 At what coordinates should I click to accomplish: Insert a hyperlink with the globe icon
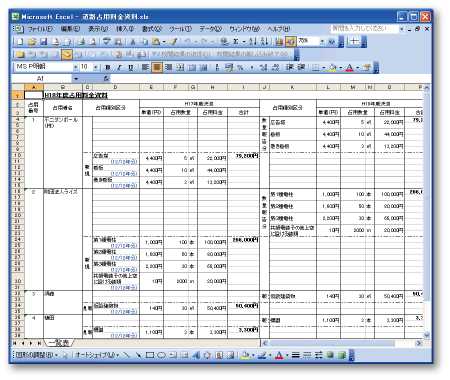(x=224, y=42)
